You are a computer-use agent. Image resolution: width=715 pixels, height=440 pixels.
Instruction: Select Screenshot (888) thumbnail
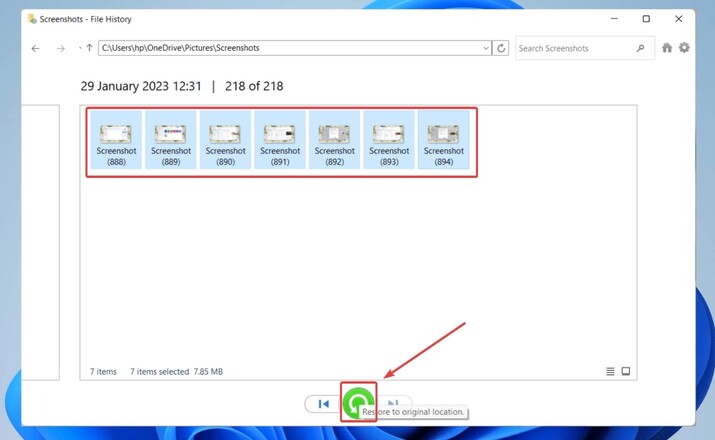pos(116,140)
